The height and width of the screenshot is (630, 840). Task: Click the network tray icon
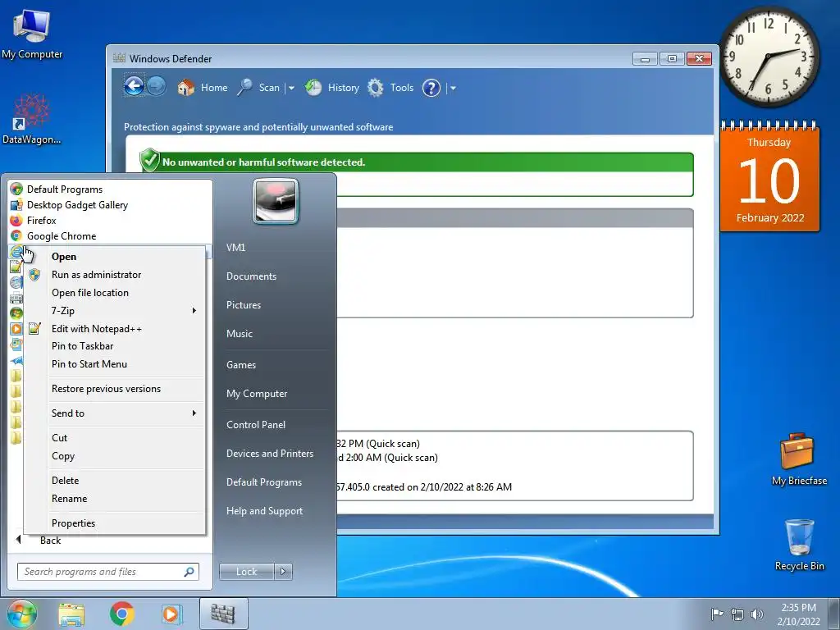click(x=737, y=614)
